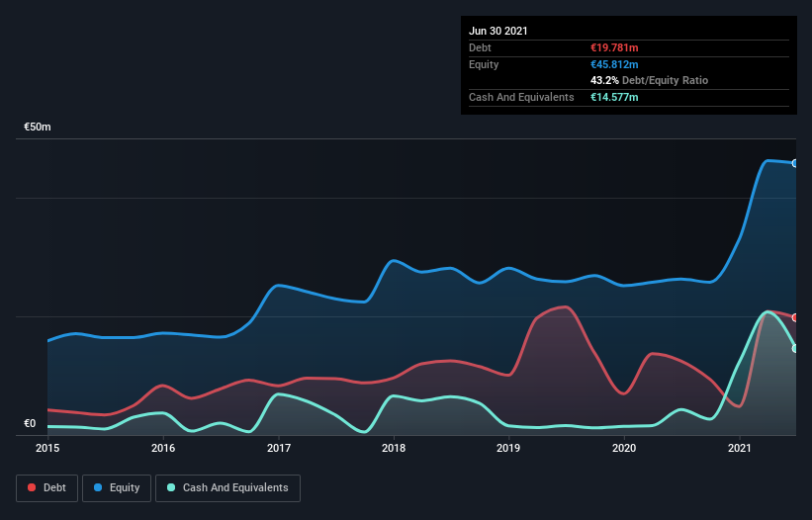Click the 2016 x-axis label
812x520 pixels.
[163, 448]
